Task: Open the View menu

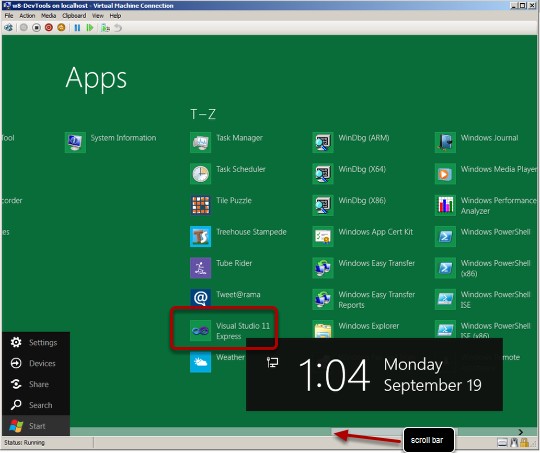Action: (98, 16)
